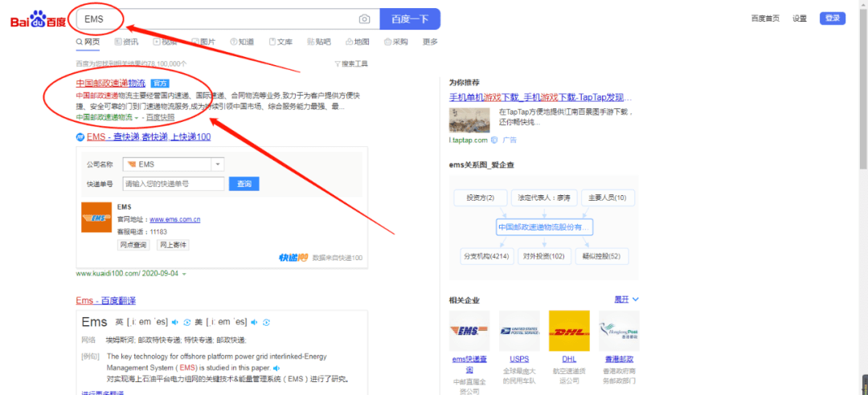Click the 登录 button
The width and height of the screenshot is (868, 395).
(x=833, y=18)
